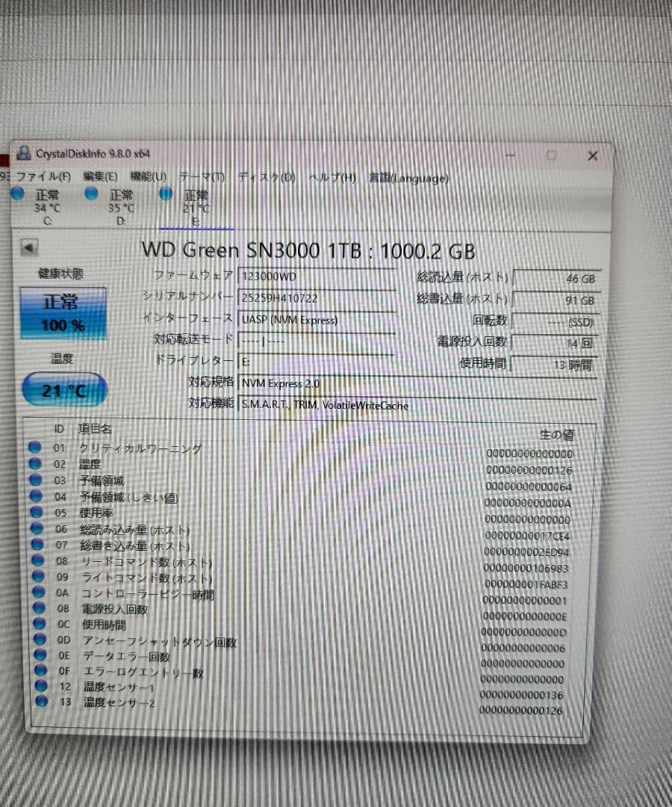Click status dot for row 0B 電源投入回数
Screen dimensions: 672x807
pos(40,607)
